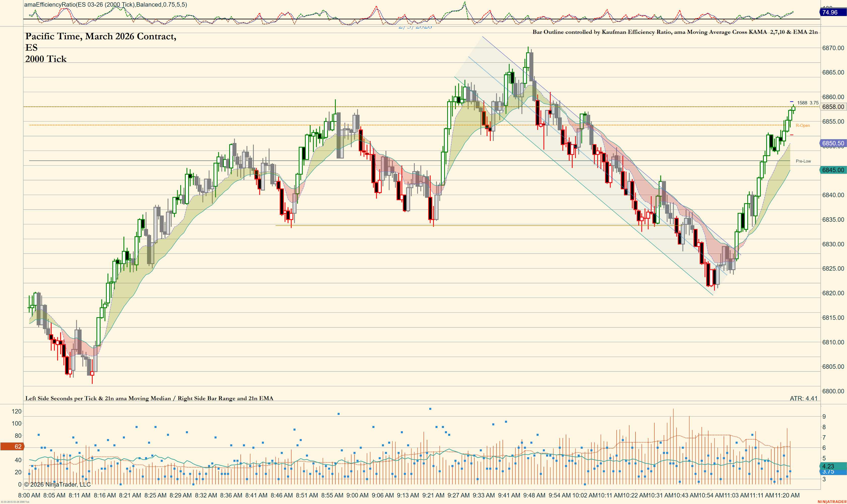Select the orange R-Open line label

pos(802,125)
